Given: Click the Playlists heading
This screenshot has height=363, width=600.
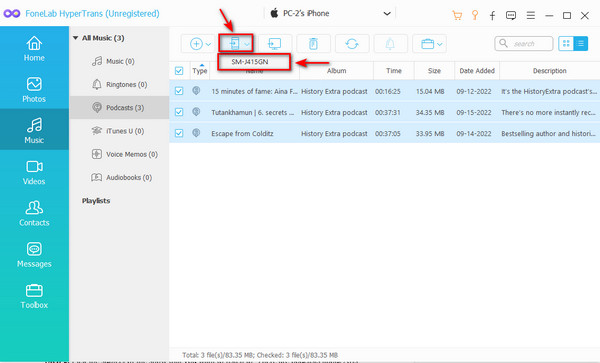Looking at the screenshot, I should pyautogui.click(x=96, y=201).
